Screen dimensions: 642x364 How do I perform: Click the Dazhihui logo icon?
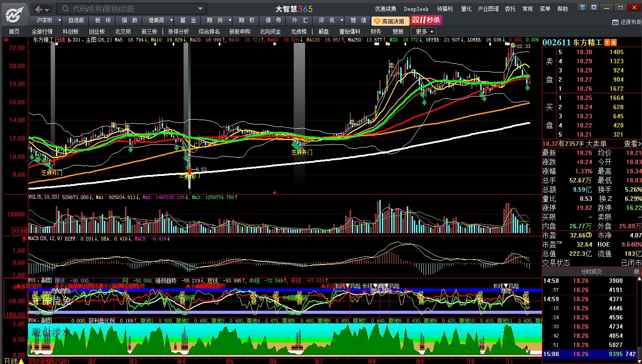15,15
